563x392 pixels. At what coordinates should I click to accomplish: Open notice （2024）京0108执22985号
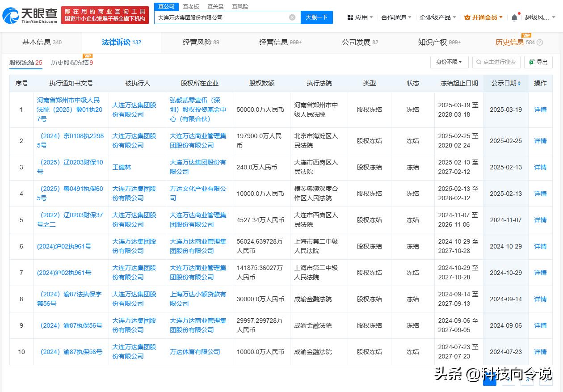[70, 141]
